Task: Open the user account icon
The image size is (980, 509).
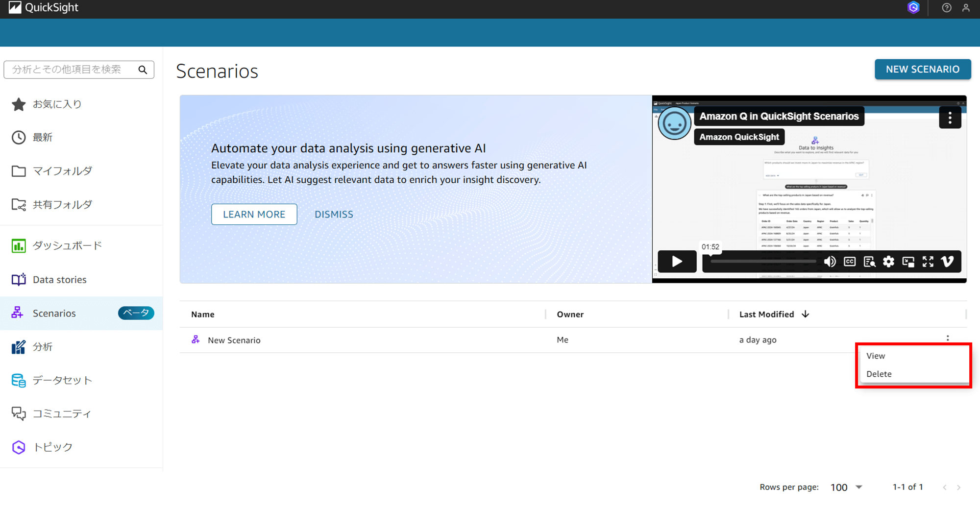Action: (x=966, y=8)
